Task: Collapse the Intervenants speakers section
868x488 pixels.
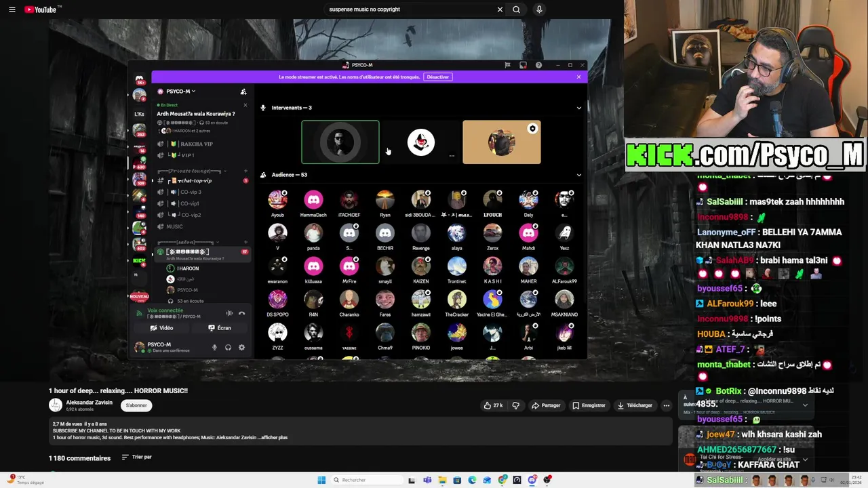Action: [578, 108]
